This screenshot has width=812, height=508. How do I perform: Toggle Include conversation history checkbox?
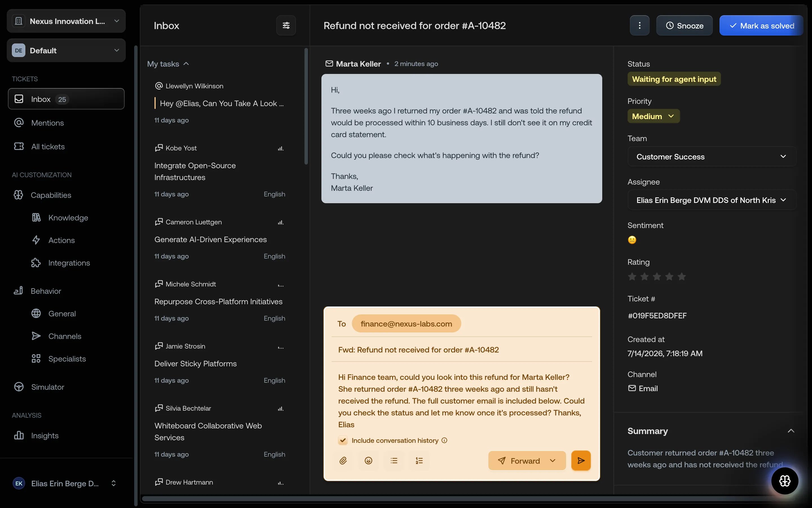[x=343, y=441]
